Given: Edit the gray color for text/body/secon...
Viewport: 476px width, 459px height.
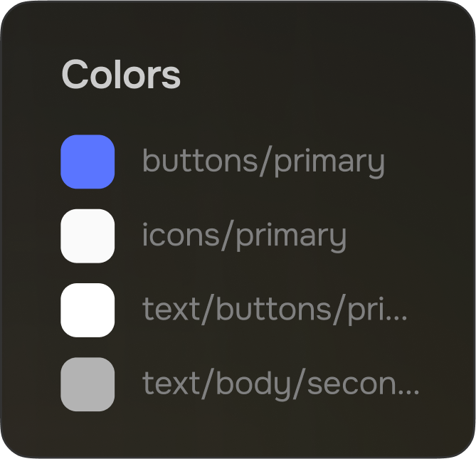Looking at the screenshot, I should click(88, 384).
